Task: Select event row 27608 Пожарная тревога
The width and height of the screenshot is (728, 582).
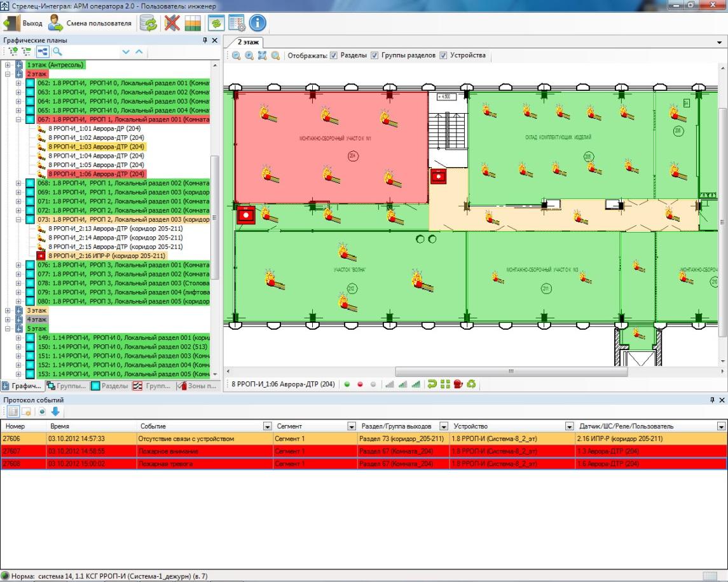Action: [364, 464]
